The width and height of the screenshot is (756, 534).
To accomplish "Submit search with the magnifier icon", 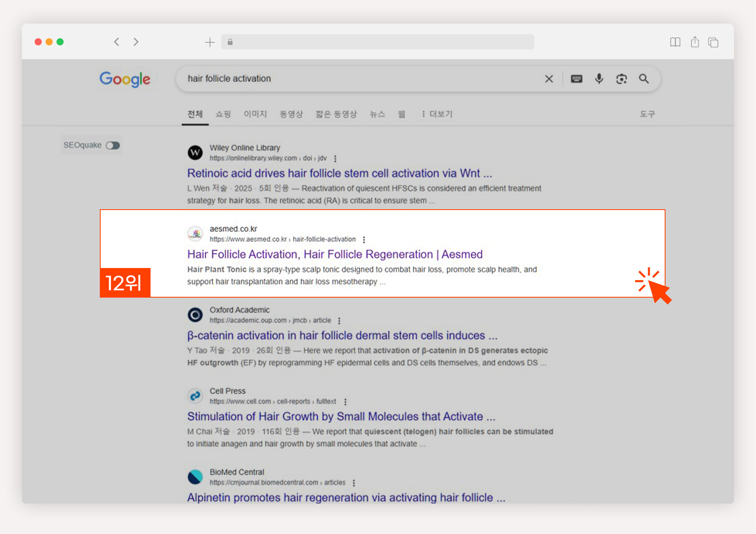I will pos(644,79).
